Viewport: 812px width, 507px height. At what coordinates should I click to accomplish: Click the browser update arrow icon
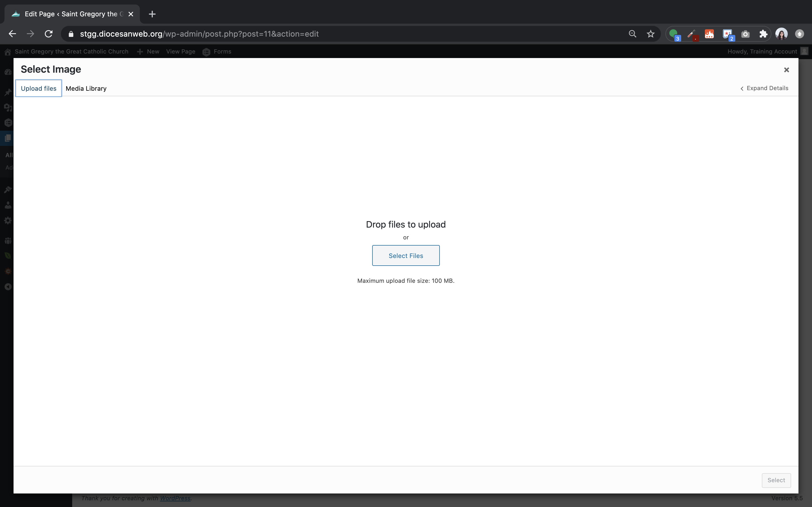pos(799,34)
